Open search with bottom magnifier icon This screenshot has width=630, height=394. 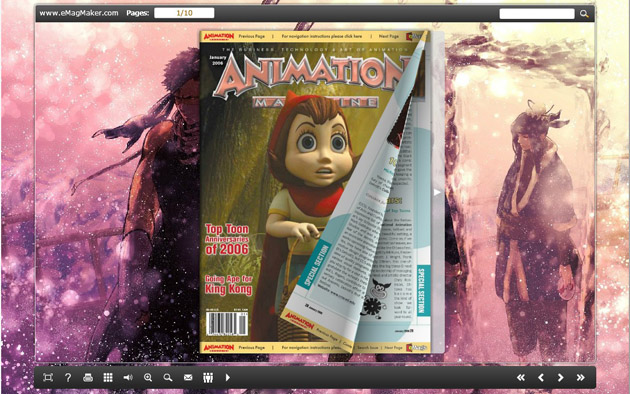[168, 378]
